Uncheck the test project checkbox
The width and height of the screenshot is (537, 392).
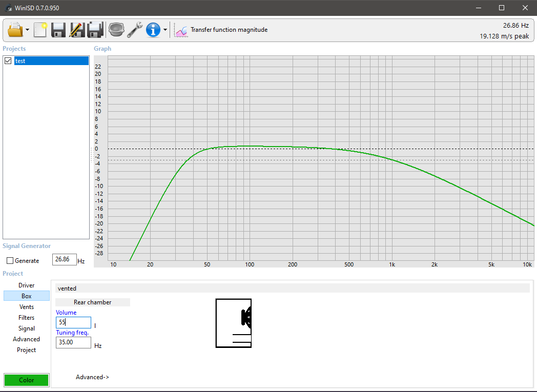tap(8, 61)
